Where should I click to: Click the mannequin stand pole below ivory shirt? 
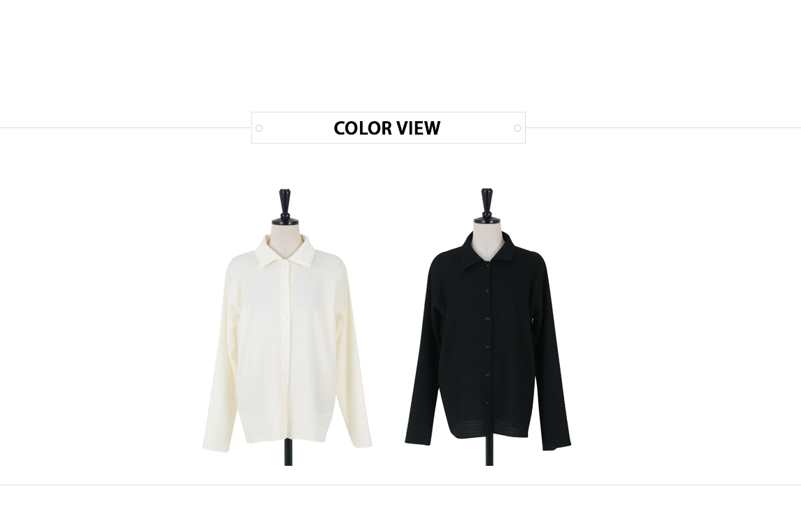tap(288, 452)
